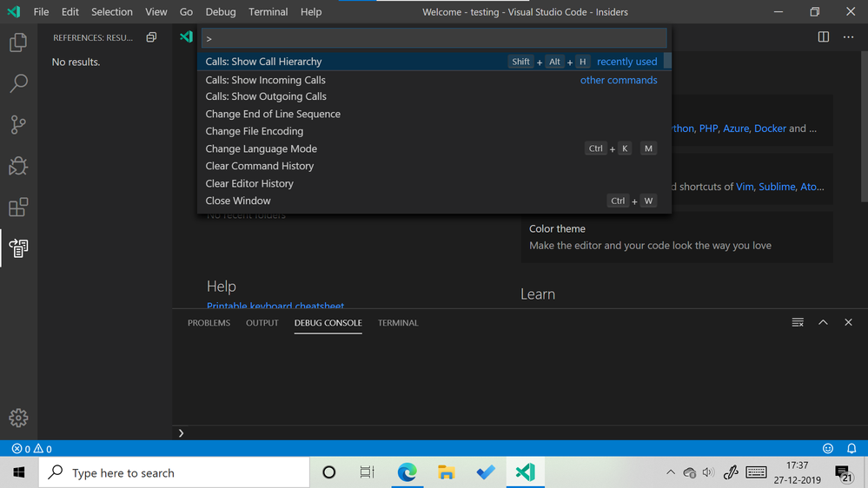Run Calls: Show Outgoing Calls command
The height and width of the screenshot is (488, 868).
coord(434,96)
